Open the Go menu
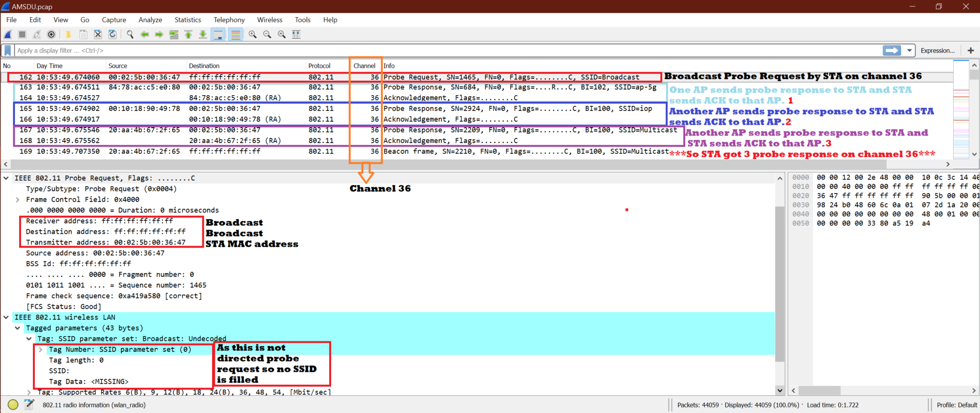 click(85, 20)
